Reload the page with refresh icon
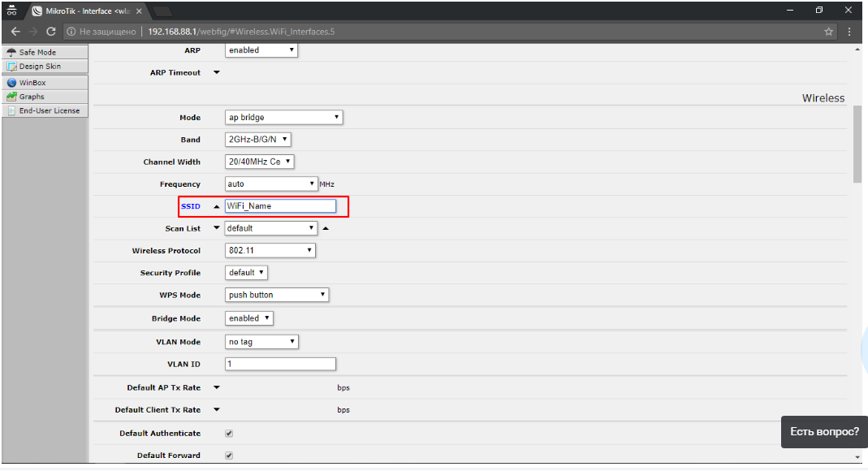This screenshot has width=868, height=471. click(51, 32)
